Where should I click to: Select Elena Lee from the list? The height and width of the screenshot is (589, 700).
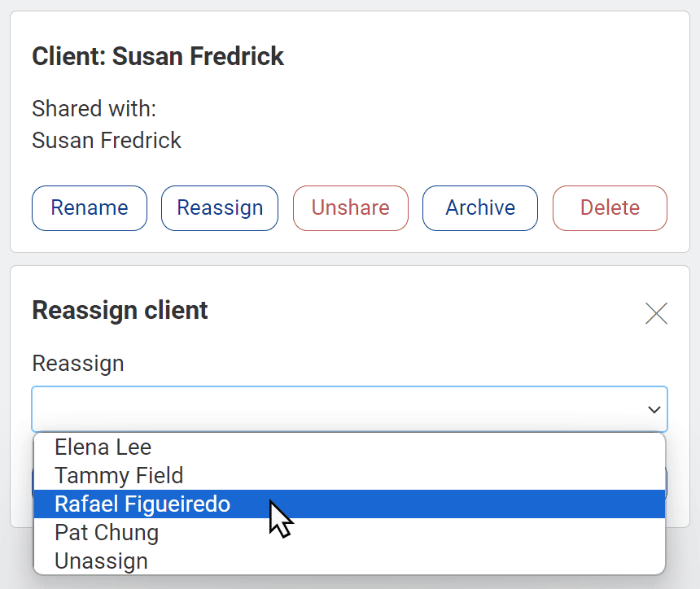pos(349,447)
